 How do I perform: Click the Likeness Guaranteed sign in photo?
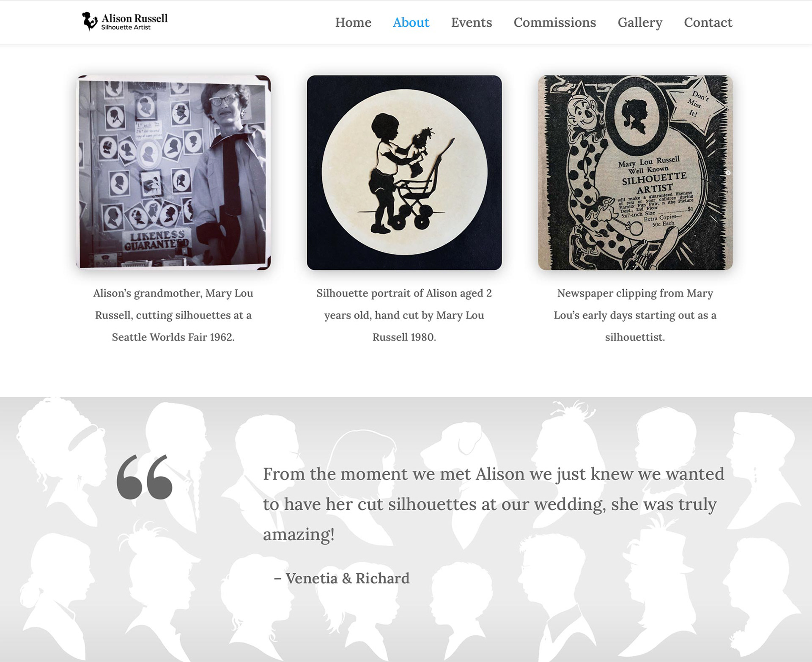coord(156,240)
